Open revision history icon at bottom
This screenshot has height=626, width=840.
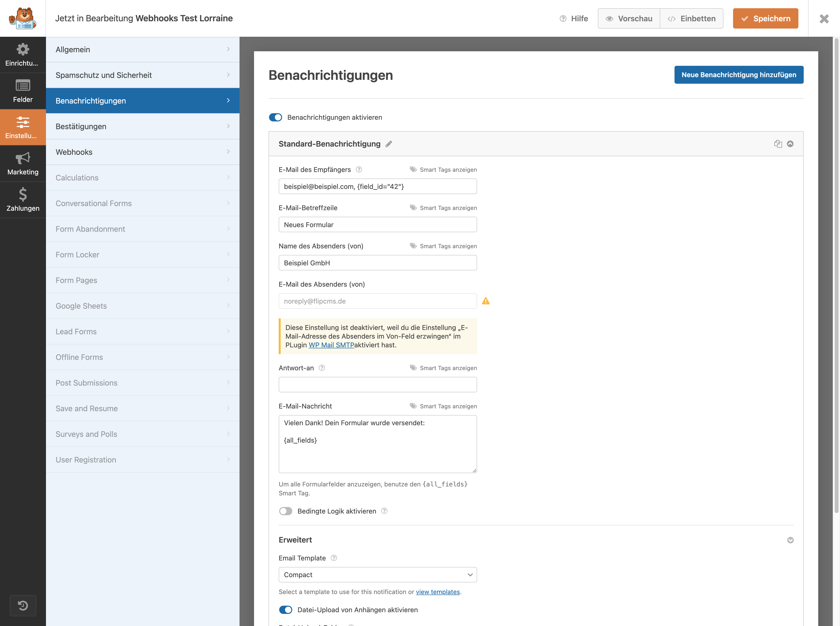coord(23,605)
